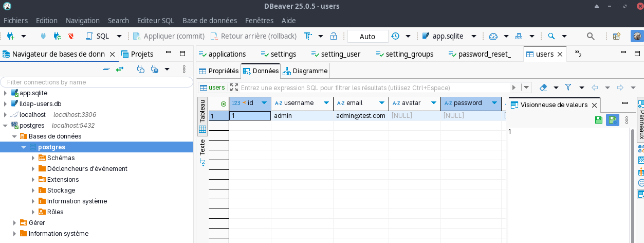Close the Visionneuse de valeurs panel
The height and width of the screenshot is (243, 644).
(x=594, y=105)
